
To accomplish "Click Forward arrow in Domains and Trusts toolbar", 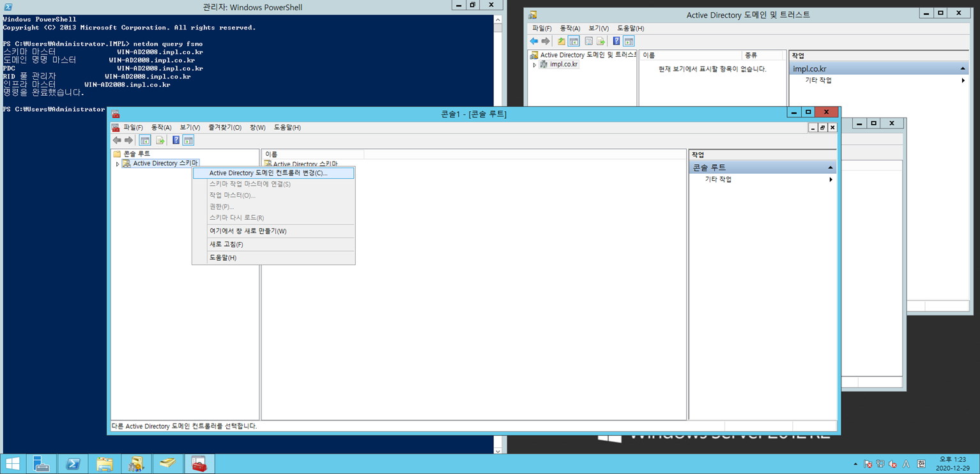I will click(546, 42).
